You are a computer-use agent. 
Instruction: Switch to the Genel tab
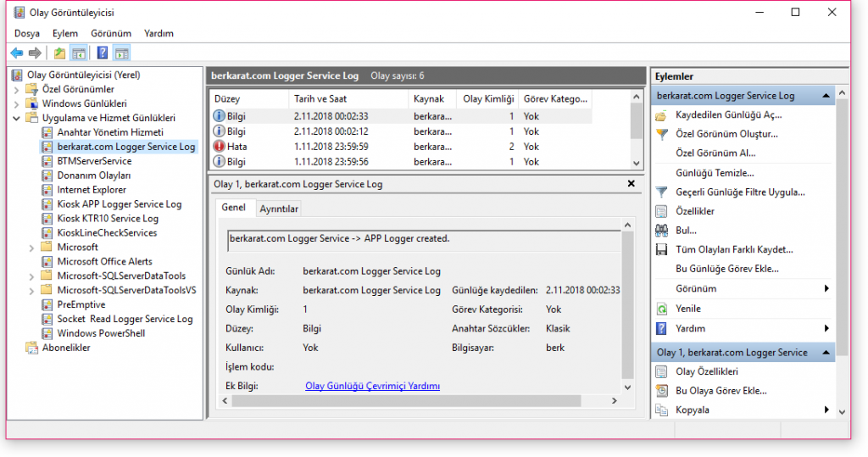click(x=234, y=207)
